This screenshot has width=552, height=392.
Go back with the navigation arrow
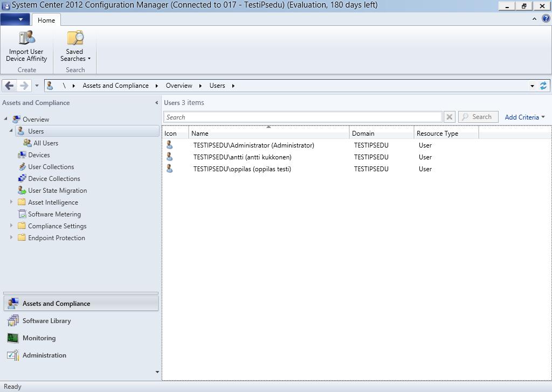10,86
